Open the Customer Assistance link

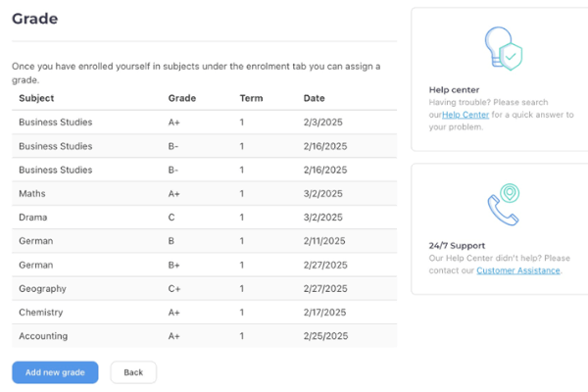[x=518, y=270]
